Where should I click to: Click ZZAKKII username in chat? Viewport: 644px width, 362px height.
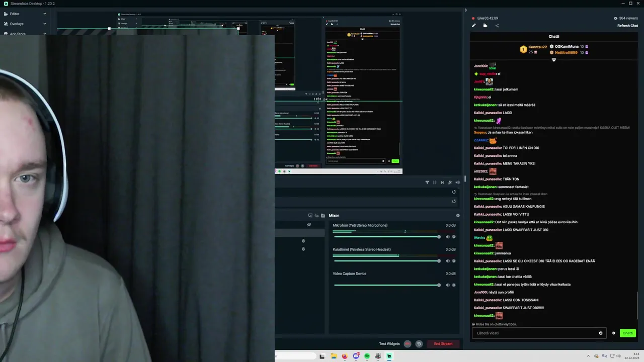[481, 140]
